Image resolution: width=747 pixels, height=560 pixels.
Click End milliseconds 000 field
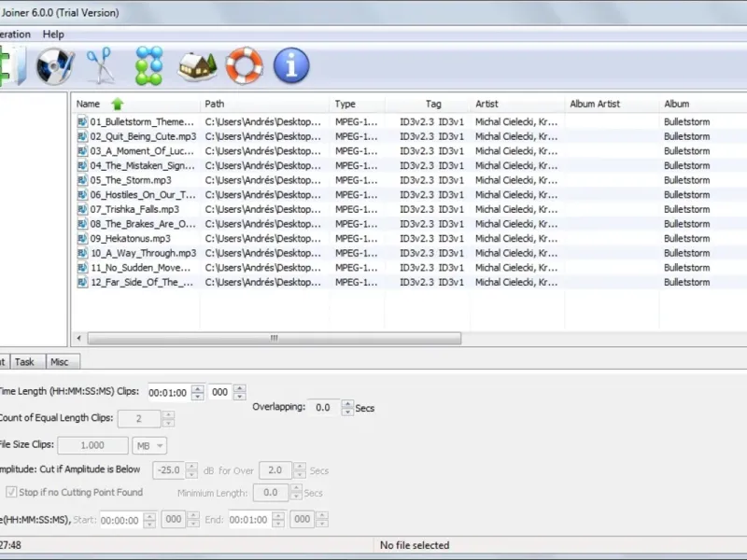pos(302,519)
